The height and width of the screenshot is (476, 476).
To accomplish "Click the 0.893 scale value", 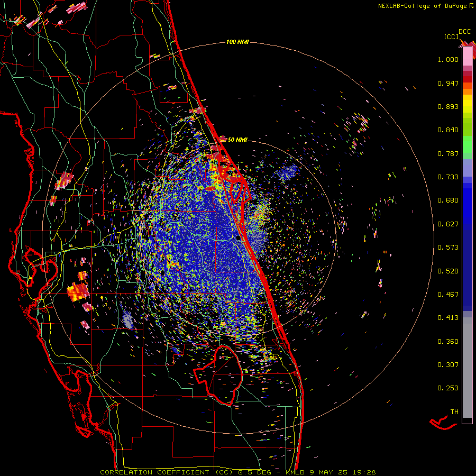I will click(448, 106).
